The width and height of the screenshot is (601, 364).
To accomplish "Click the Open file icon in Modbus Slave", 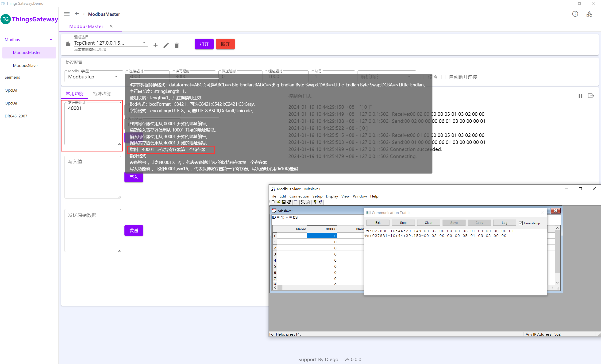I will 278,202.
